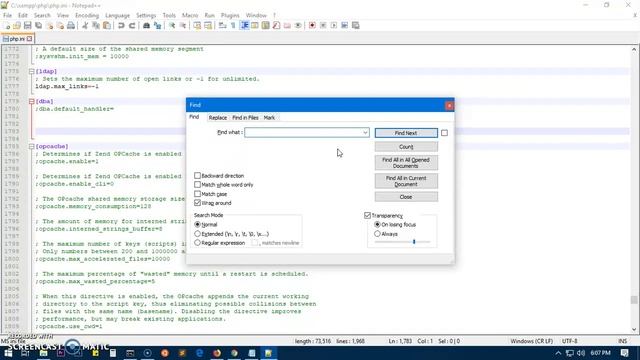
Task: Open Folder as Workspace toolbar icon
Action: coord(287,25)
